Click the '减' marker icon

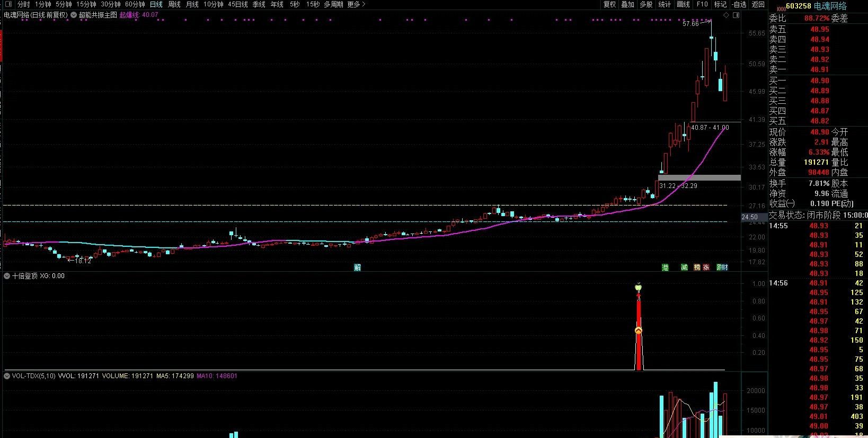coord(684,267)
